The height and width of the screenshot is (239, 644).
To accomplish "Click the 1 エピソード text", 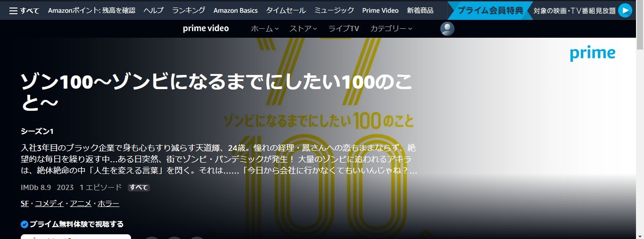I will pyautogui.click(x=100, y=188).
